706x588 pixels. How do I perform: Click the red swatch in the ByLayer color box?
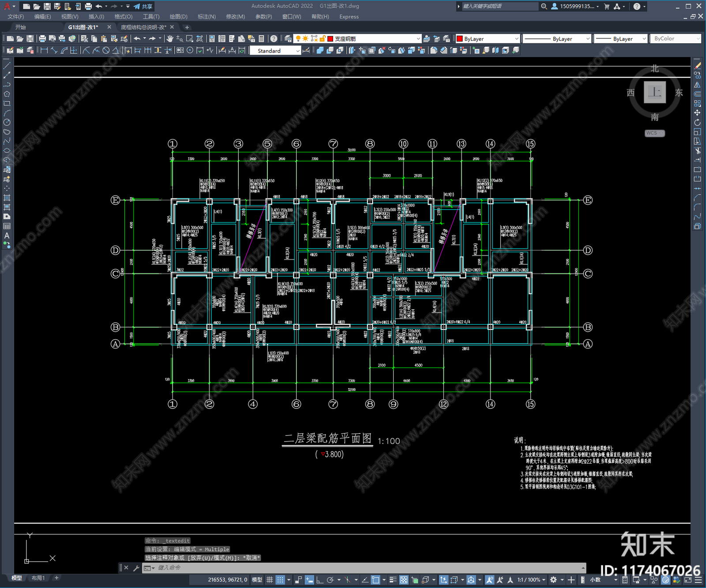(459, 39)
